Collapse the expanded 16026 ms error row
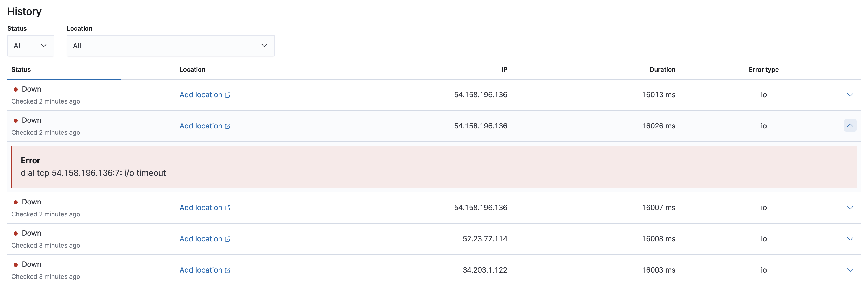 pos(850,126)
